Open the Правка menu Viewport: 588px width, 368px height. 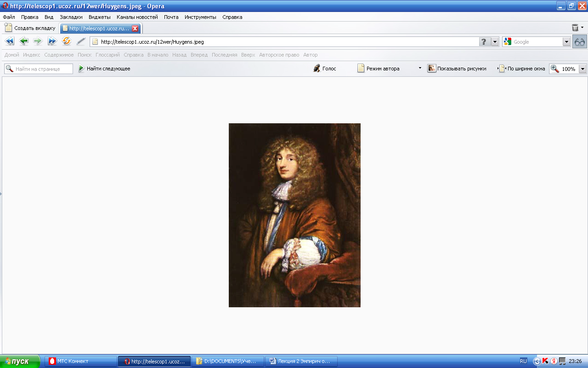[30, 17]
